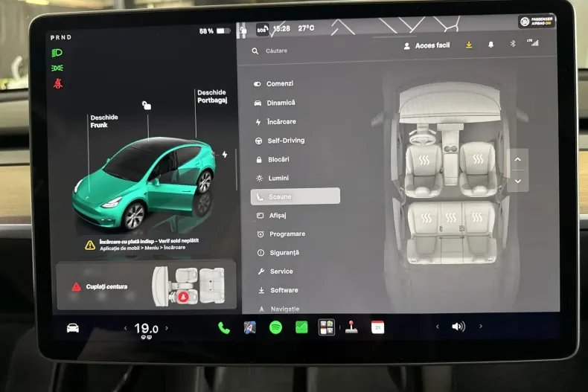
Task: Open notifications bell icon
Action: click(490, 44)
